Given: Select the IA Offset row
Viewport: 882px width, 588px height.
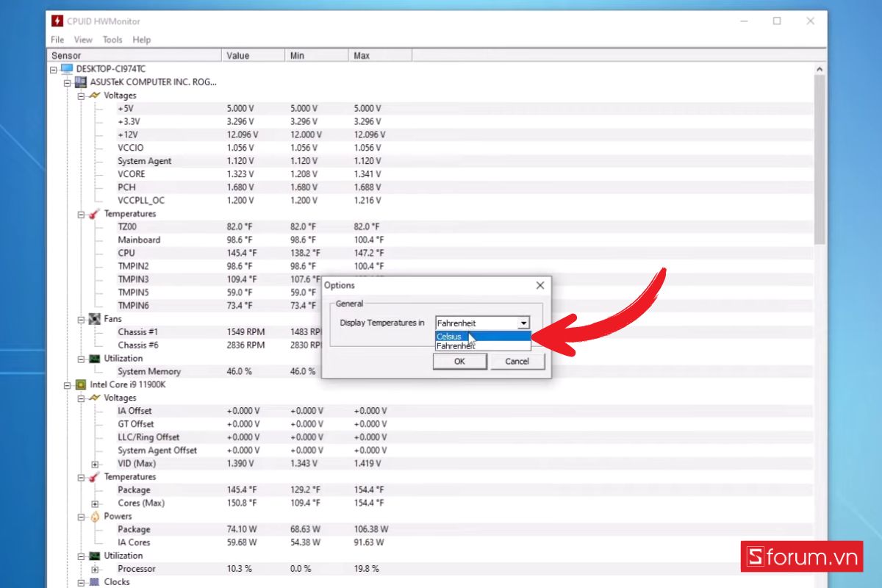Looking at the screenshot, I should 431,411.
